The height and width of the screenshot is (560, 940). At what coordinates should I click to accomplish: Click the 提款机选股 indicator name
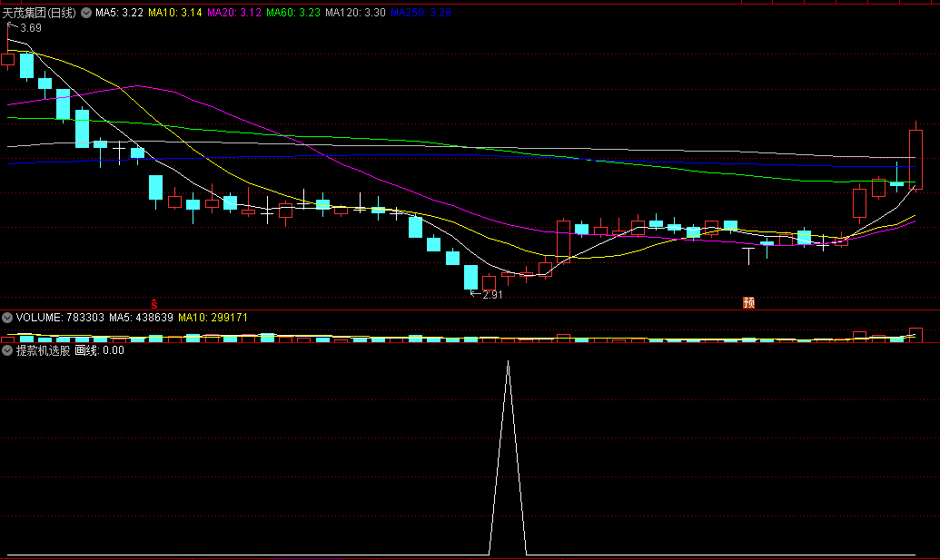[44, 350]
